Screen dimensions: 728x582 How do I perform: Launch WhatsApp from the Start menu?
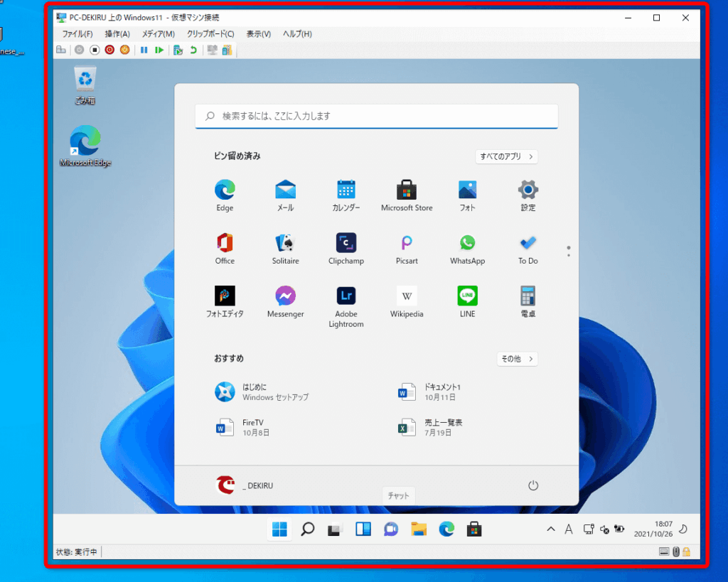(467, 242)
